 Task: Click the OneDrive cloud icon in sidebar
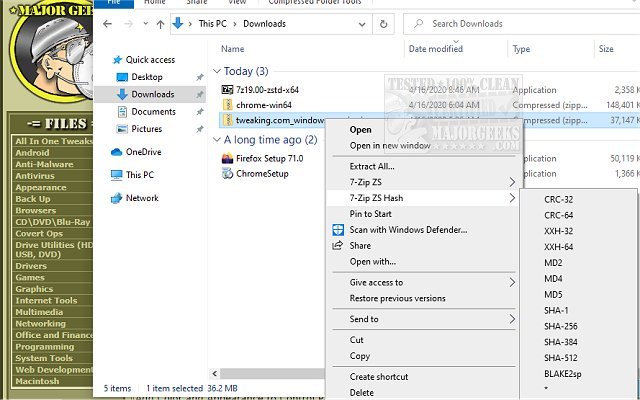coord(116,152)
